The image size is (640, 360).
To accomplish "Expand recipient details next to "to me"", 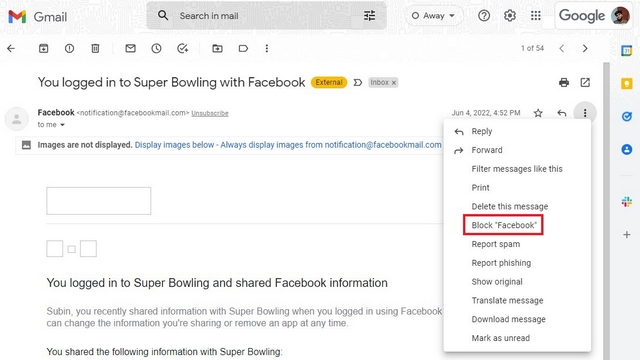I will click(62, 125).
